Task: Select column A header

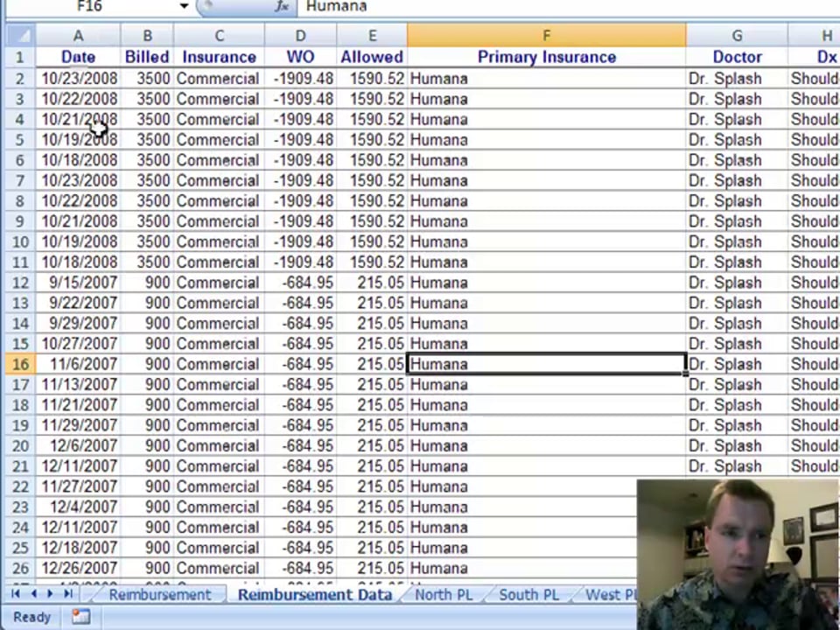Action: click(78, 35)
